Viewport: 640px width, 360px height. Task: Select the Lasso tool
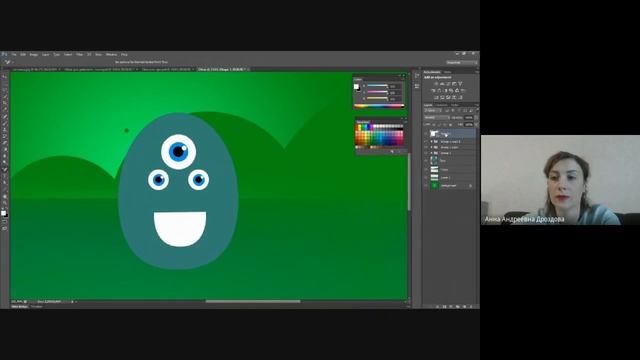[4, 89]
